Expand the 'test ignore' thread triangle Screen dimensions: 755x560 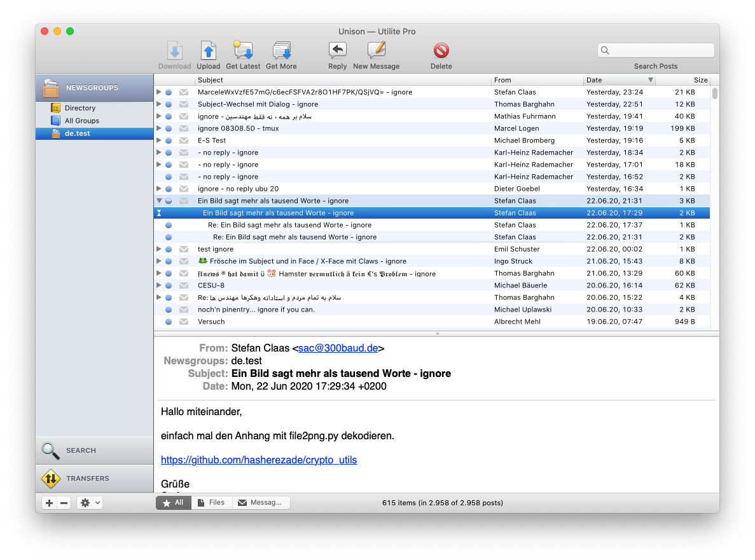(x=158, y=249)
